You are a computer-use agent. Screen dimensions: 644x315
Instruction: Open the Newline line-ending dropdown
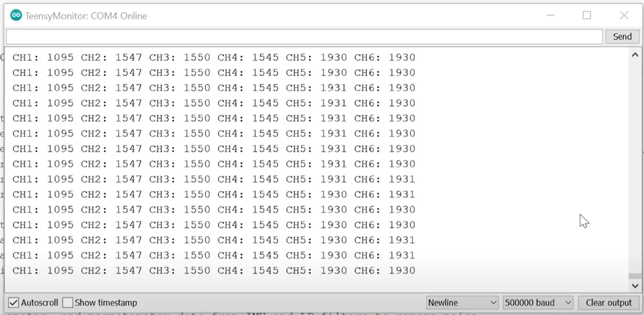(462, 303)
